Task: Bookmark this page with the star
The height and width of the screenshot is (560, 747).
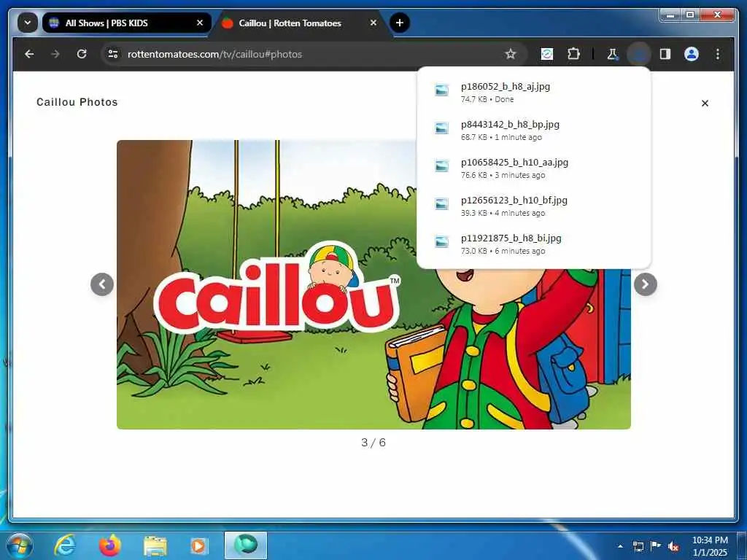Action: pos(510,54)
